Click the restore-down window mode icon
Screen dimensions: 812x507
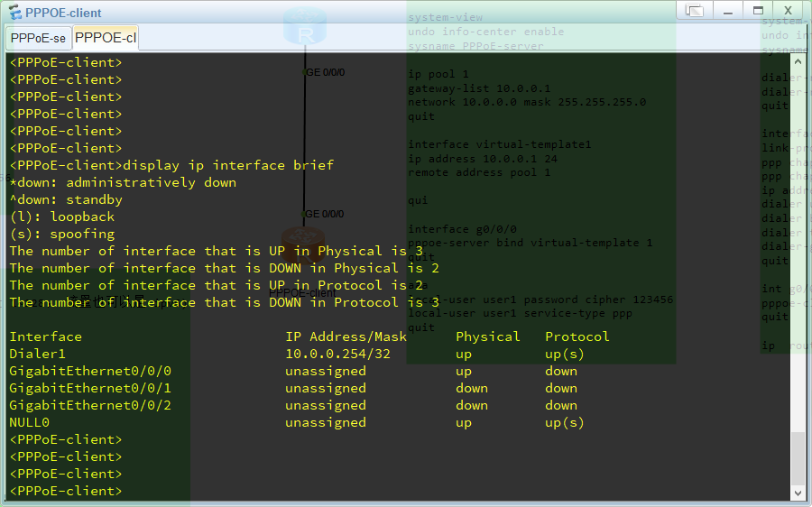point(695,10)
